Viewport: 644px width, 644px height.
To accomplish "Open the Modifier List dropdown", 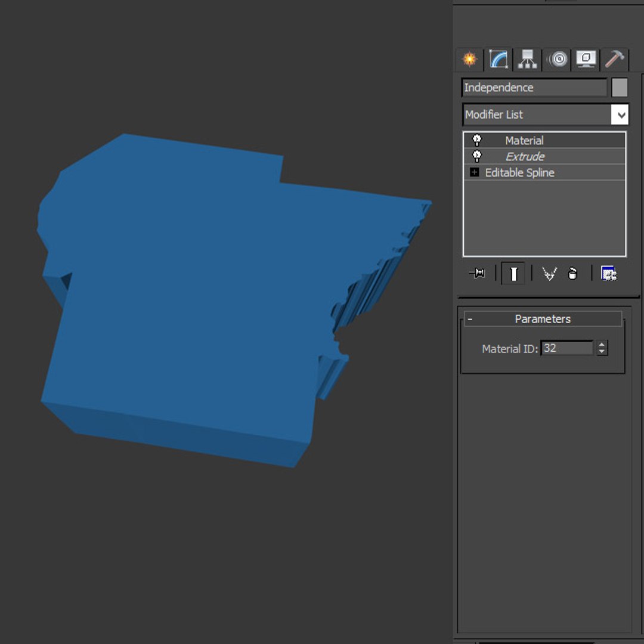I will pos(546,114).
